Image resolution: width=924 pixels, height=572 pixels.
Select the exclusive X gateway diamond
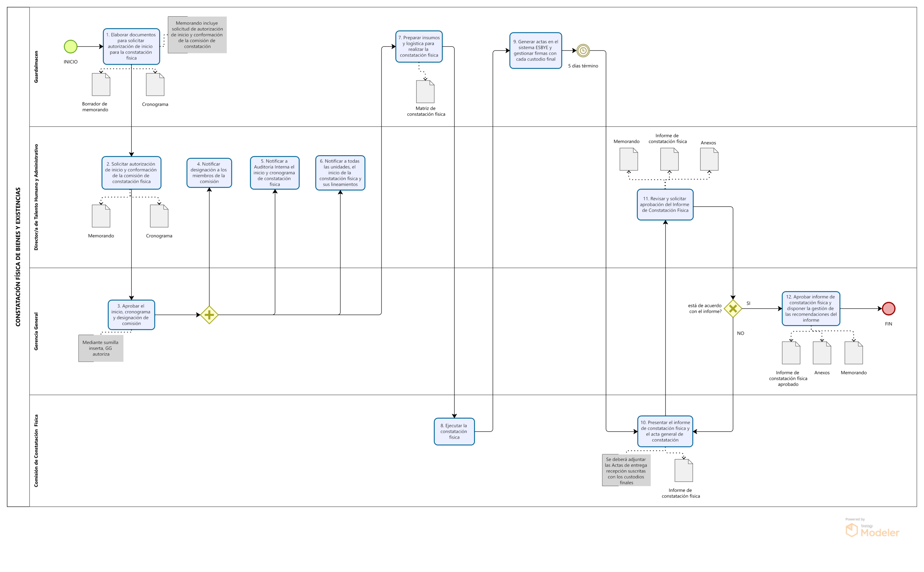(x=733, y=308)
